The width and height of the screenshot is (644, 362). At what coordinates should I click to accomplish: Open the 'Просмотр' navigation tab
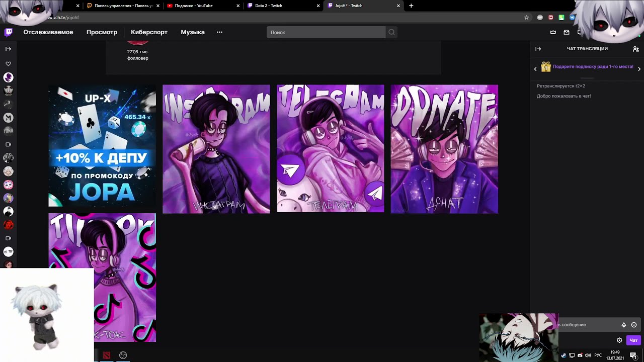tap(102, 32)
